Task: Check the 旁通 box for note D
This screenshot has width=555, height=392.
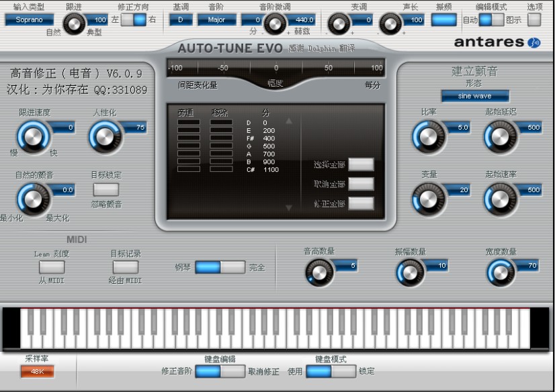Action: click(x=189, y=122)
